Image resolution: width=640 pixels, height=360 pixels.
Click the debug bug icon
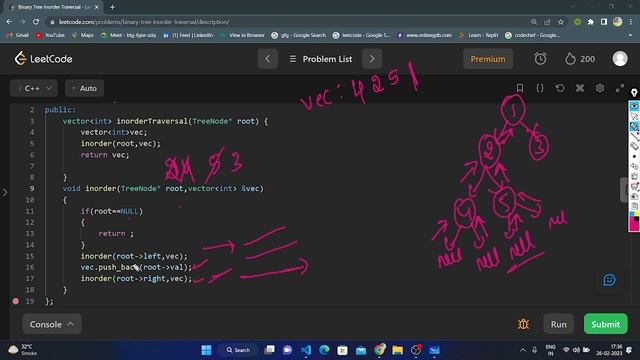click(x=523, y=324)
